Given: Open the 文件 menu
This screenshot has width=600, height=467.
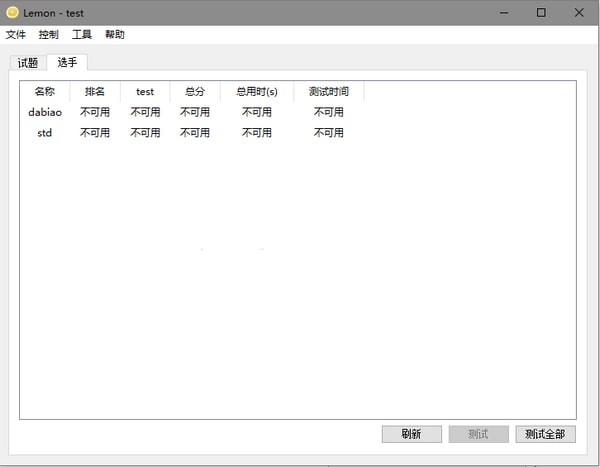Looking at the screenshot, I should (x=16, y=34).
